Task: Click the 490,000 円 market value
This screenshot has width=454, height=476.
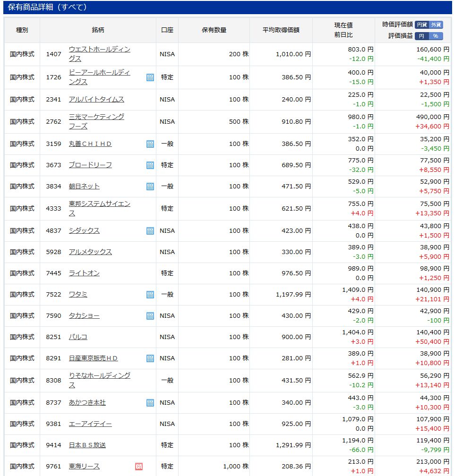Action: (433, 117)
